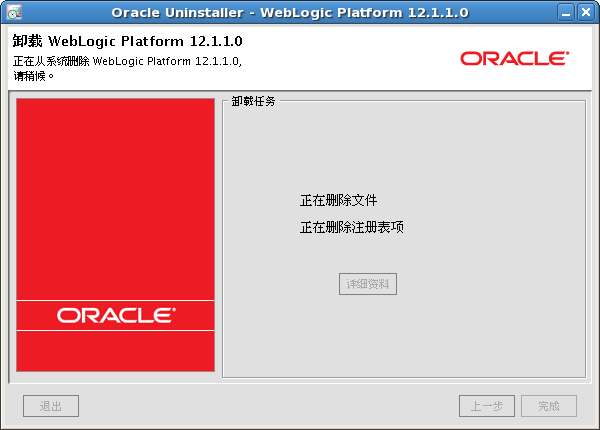Open the window menu icon in title bar
This screenshot has width=600, height=430.
click(14, 12)
